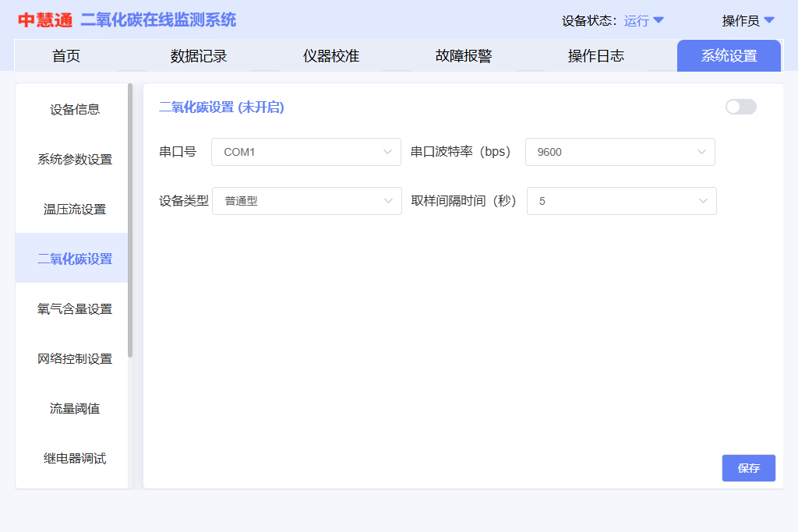
Task: Open the 操作日志 tab
Action: (x=596, y=56)
